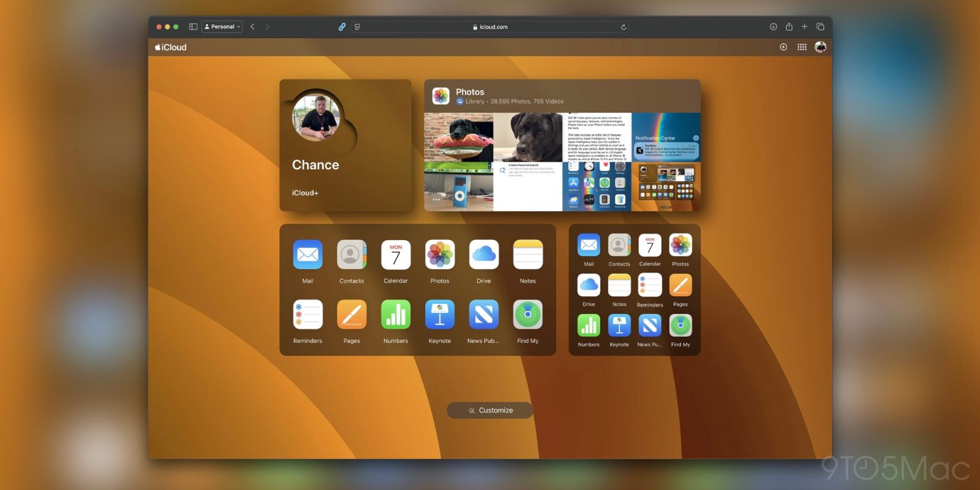Open the Photos widget title link

(470, 92)
